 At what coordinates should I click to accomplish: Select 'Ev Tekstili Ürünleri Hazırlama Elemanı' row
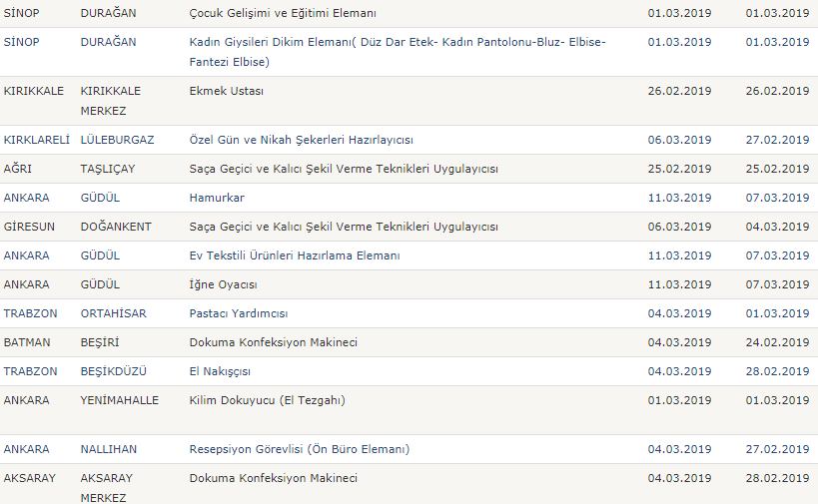pyautogui.click(x=295, y=255)
